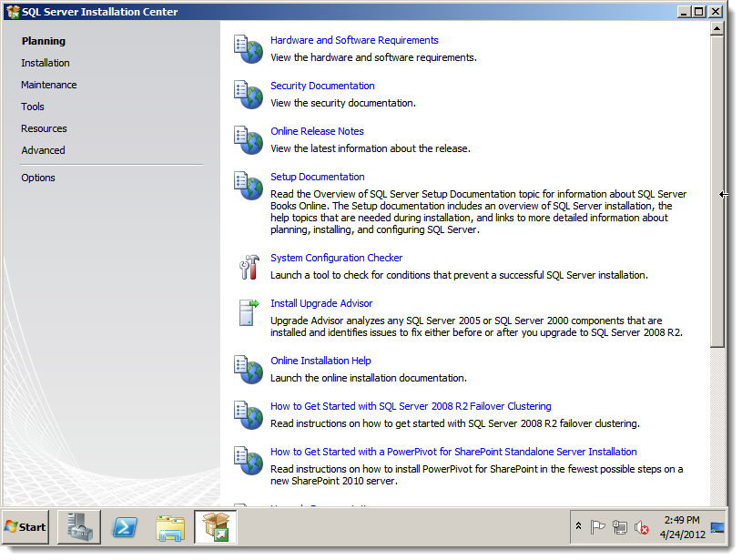Switch to the Maintenance category
Screen dimensions: 742x560
49,85
